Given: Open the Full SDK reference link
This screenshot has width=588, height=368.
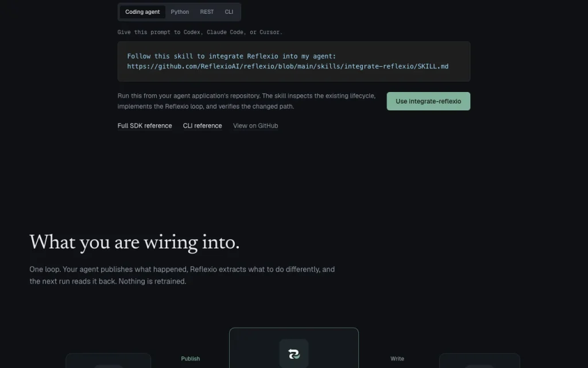Looking at the screenshot, I should pos(145,126).
